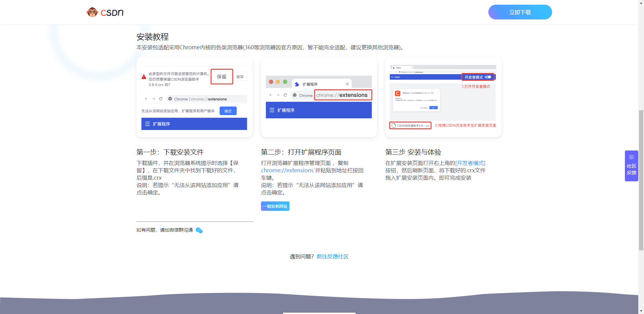Screen dimensions: 644x314
Task: Click the Chrome logo in the step-two address bar
Action: pos(295,95)
